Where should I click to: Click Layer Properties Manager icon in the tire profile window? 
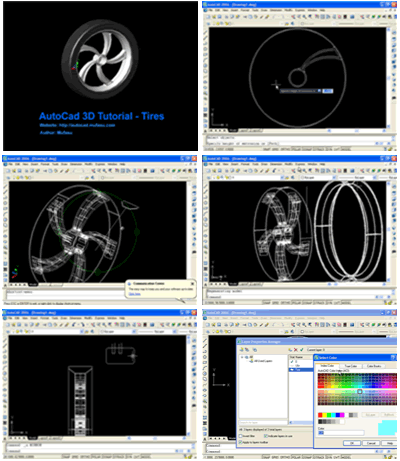pos(9,331)
